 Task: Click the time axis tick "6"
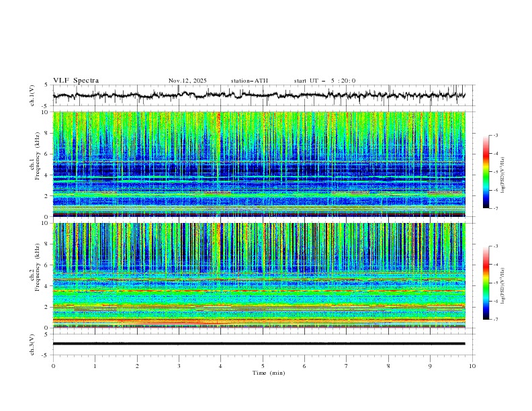click(304, 366)
